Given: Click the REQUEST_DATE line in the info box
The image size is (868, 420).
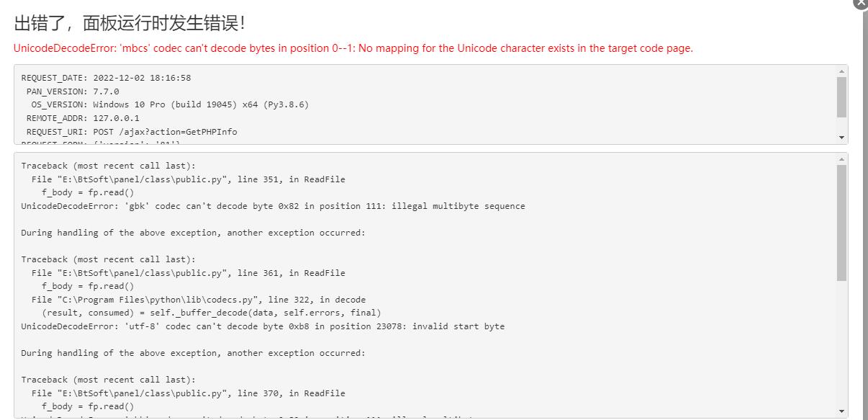Looking at the screenshot, I should tap(106, 78).
